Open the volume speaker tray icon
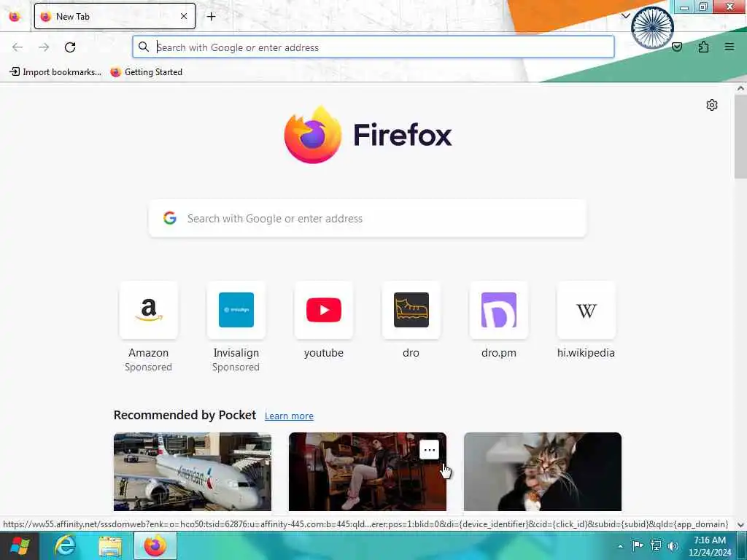This screenshot has width=747, height=560. pyautogui.click(x=673, y=545)
